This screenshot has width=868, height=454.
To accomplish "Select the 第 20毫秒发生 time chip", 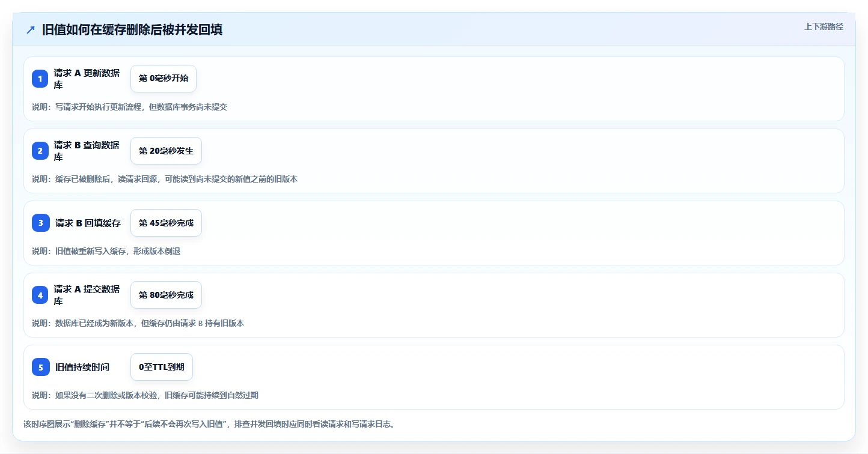I will (x=166, y=151).
